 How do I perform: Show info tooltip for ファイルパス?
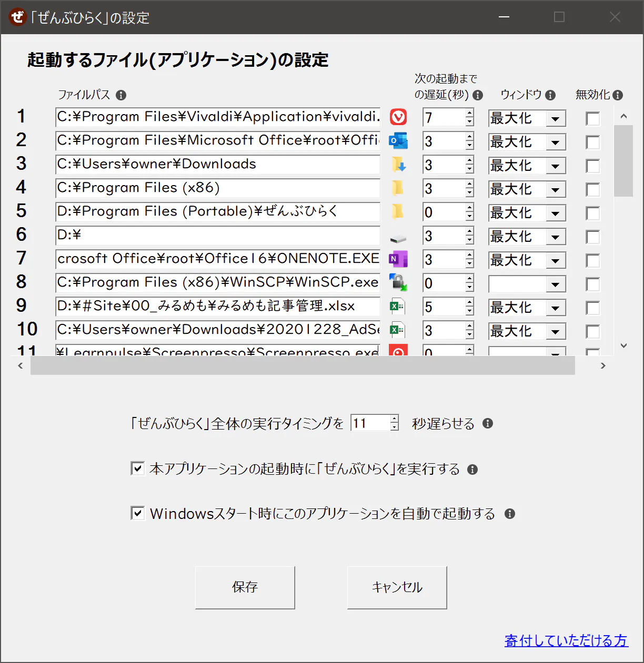click(121, 95)
